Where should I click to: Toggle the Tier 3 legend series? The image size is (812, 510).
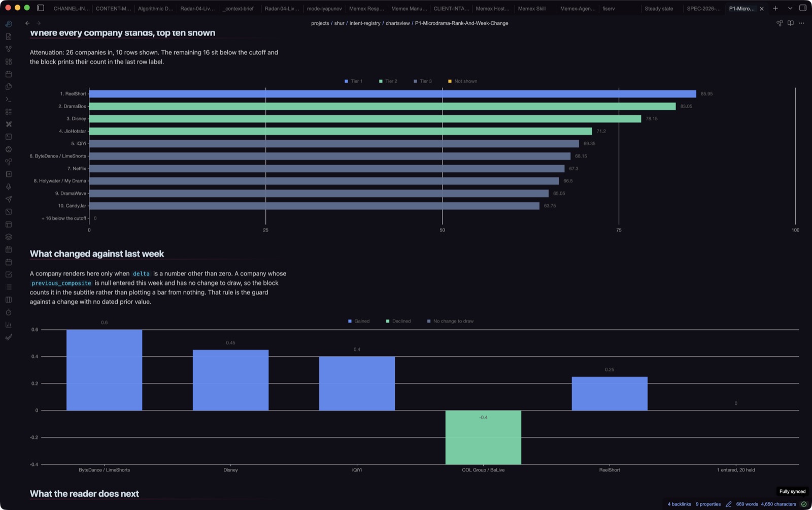pos(423,81)
